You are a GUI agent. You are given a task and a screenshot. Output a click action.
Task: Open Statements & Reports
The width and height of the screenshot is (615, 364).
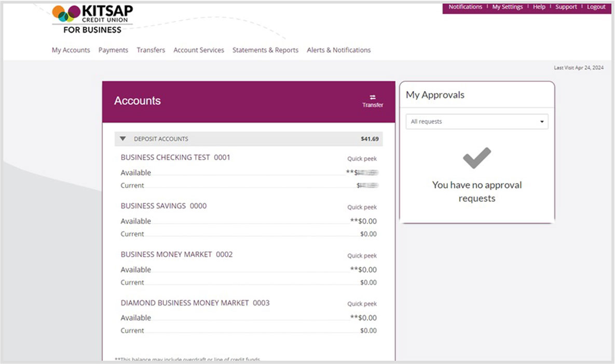[265, 50]
